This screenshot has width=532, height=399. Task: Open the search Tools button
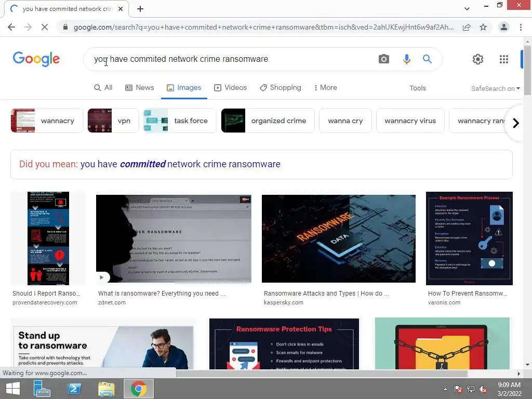pyautogui.click(x=417, y=88)
